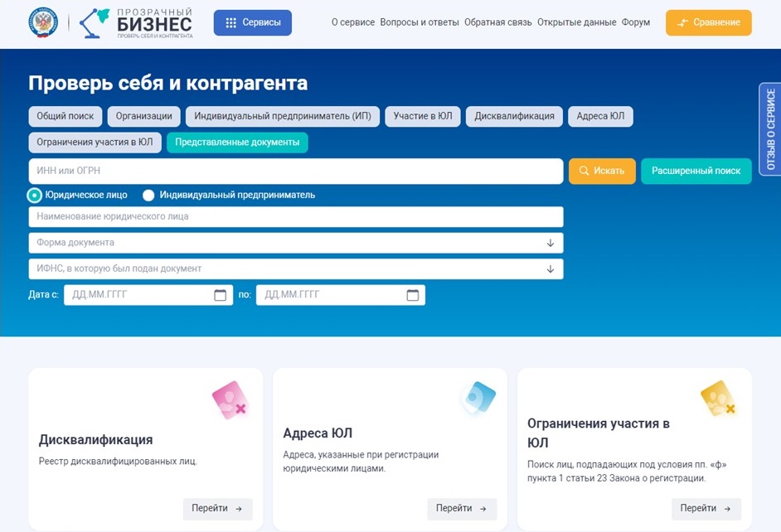Click Перейти on Адреса ЮЛ card
This screenshot has height=532, width=781.
pyautogui.click(x=462, y=509)
